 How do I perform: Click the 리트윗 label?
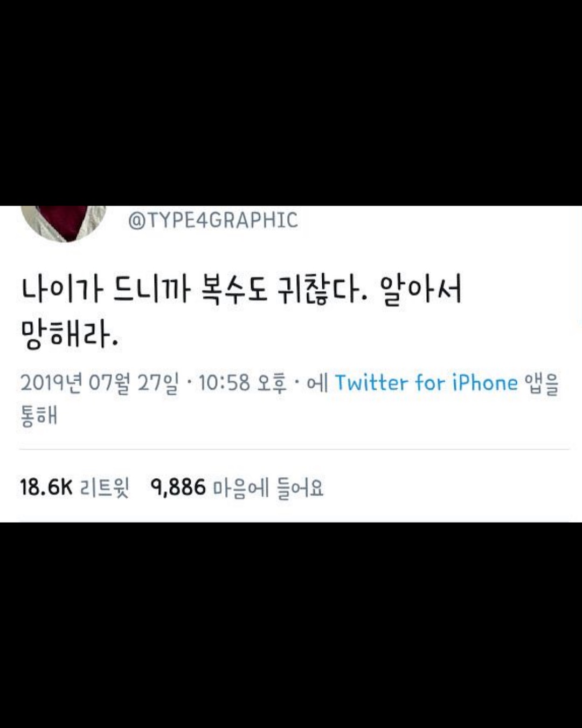(x=105, y=488)
